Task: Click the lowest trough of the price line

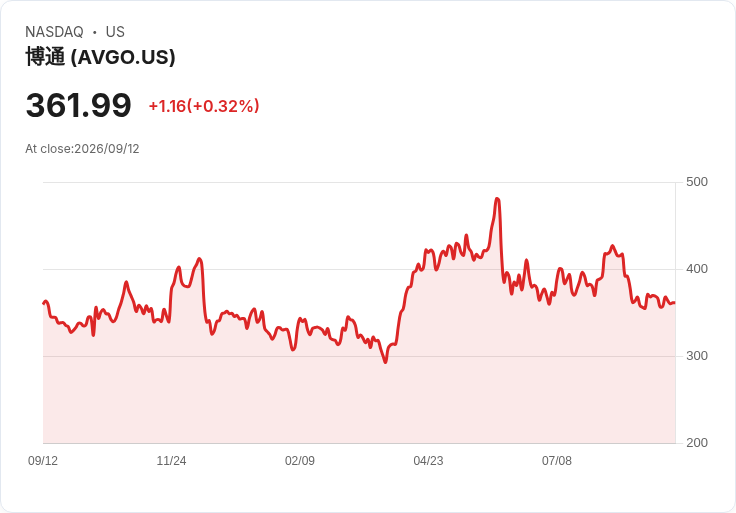Action: pos(386,362)
